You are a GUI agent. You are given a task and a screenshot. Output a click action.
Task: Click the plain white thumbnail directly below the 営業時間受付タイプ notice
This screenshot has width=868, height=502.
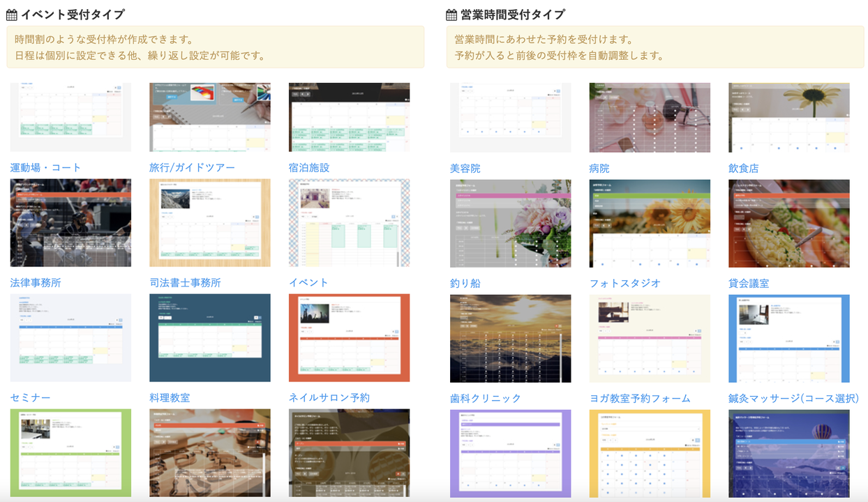(x=511, y=118)
